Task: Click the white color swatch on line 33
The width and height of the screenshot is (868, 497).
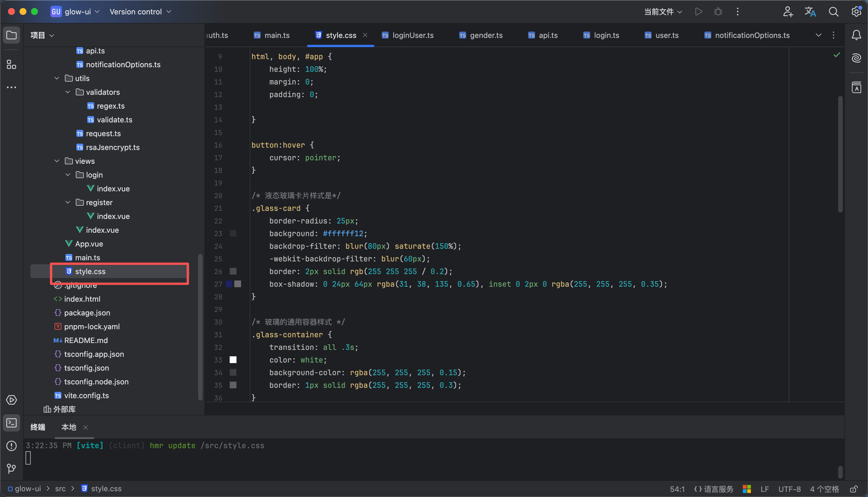Action: (x=233, y=360)
